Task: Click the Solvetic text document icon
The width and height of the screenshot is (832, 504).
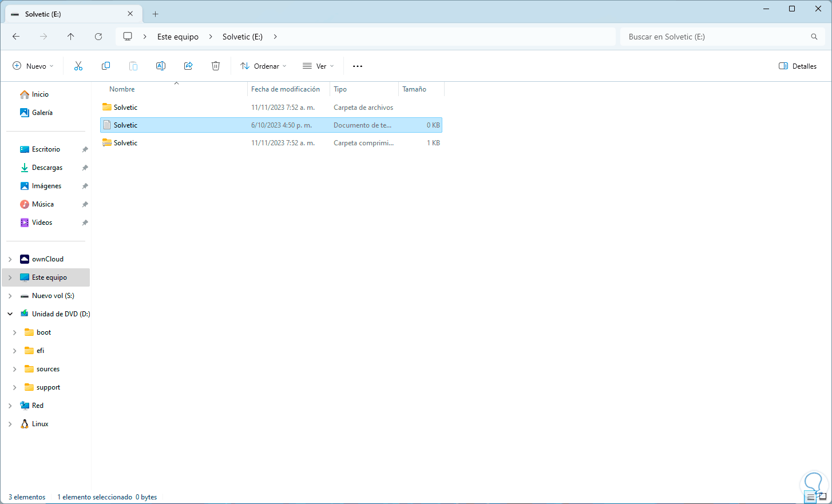Action: 107,125
